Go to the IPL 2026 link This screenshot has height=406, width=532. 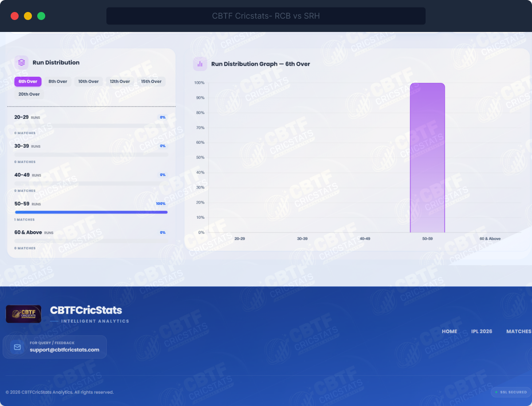point(481,331)
